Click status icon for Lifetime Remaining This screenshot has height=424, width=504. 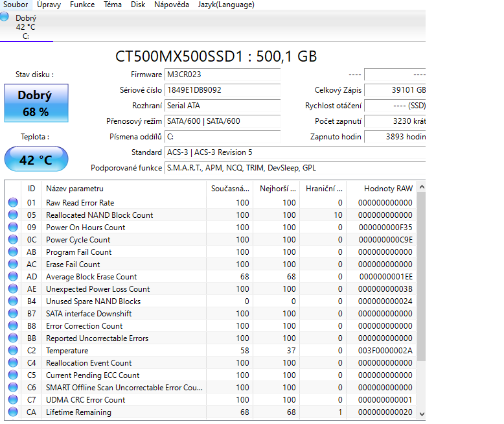click(13, 412)
